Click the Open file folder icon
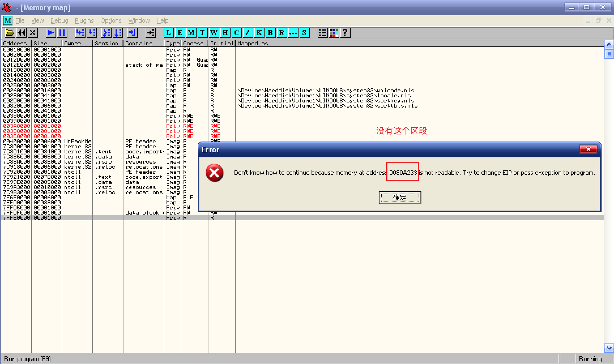 10,33
